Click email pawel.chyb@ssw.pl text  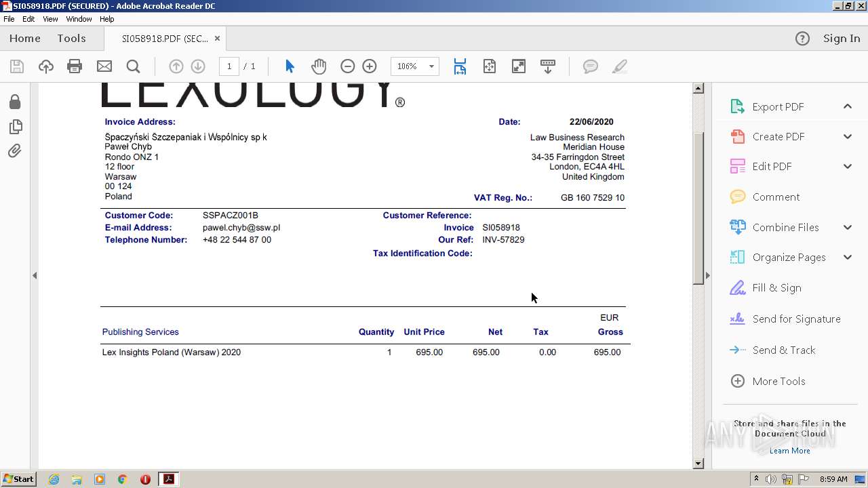[241, 228]
